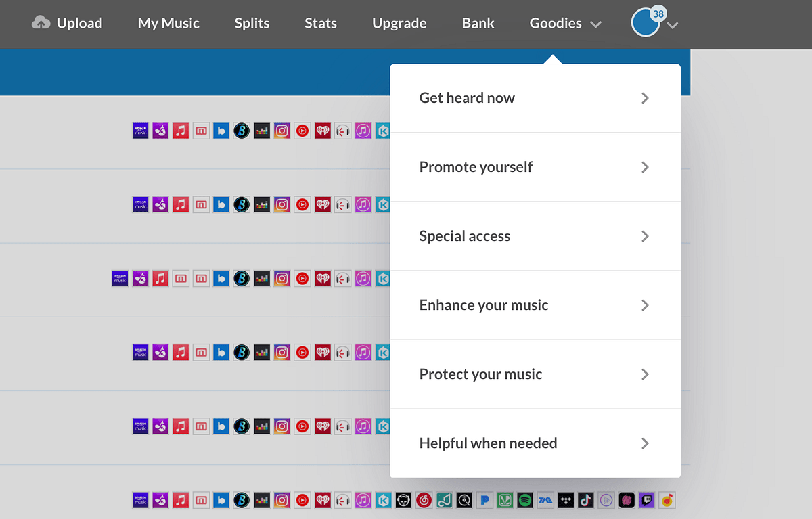Image resolution: width=812 pixels, height=519 pixels.
Task: Choose Protect your music menu entry
Action: (480, 374)
